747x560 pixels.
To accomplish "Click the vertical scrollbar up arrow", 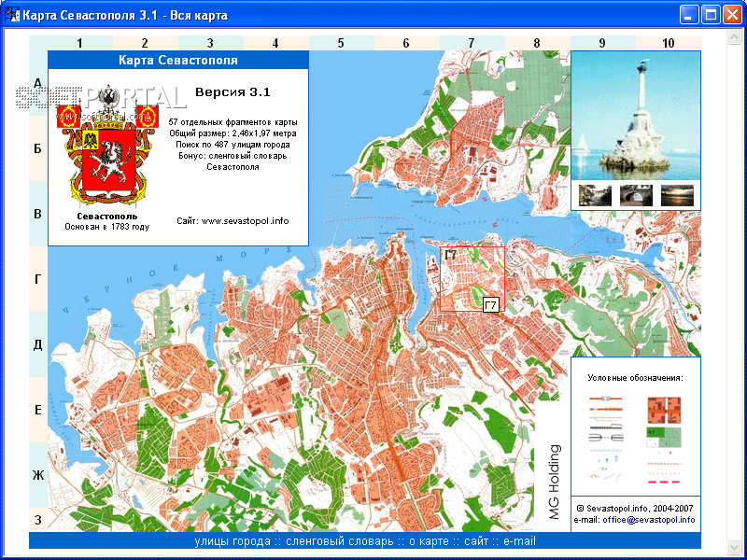I will pyautogui.click(x=734, y=36).
